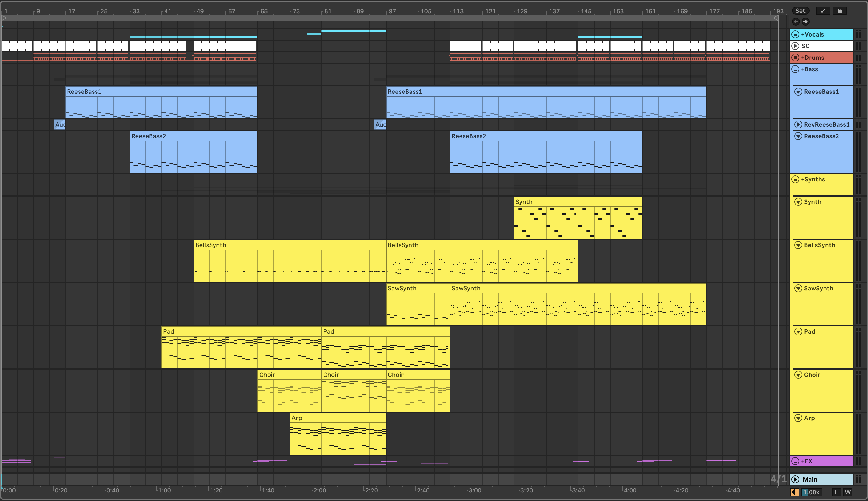Fold the ReeseBass1 track
Viewport: 868px width, 501px height.
pos(798,92)
